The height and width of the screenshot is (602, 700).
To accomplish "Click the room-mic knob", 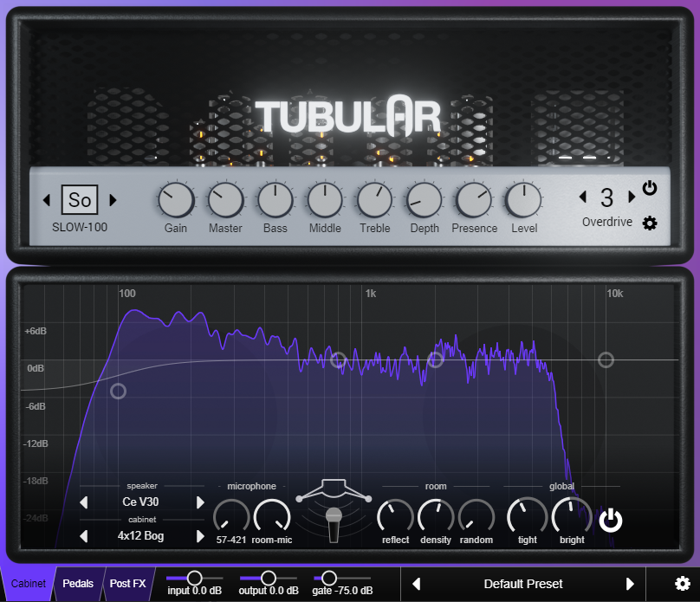I will click(x=272, y=517).
